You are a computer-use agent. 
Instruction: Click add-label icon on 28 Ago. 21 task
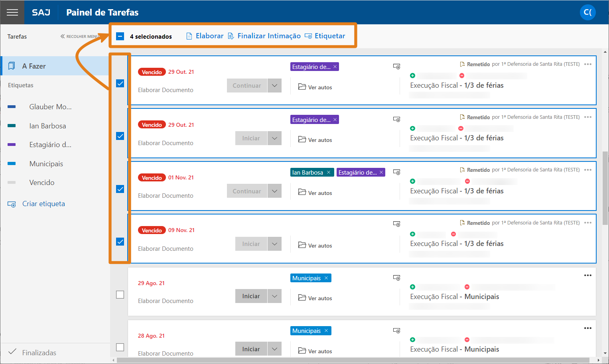(397, 331)
